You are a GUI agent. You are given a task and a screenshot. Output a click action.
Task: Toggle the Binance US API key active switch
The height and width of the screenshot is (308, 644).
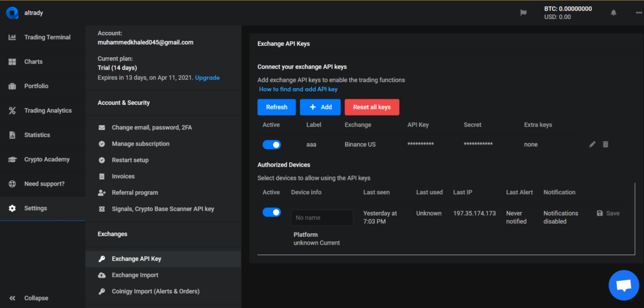tap(272, 145)
